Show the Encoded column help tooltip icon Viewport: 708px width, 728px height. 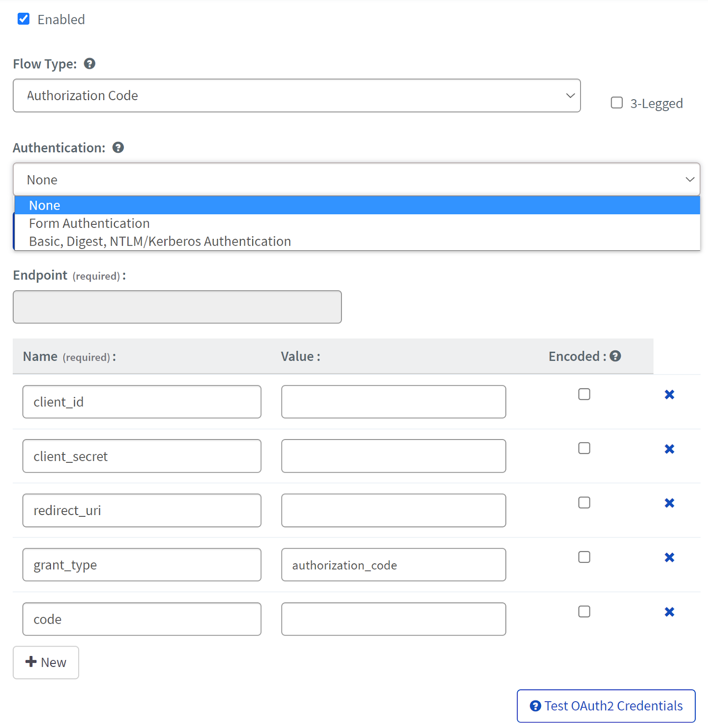615,356
